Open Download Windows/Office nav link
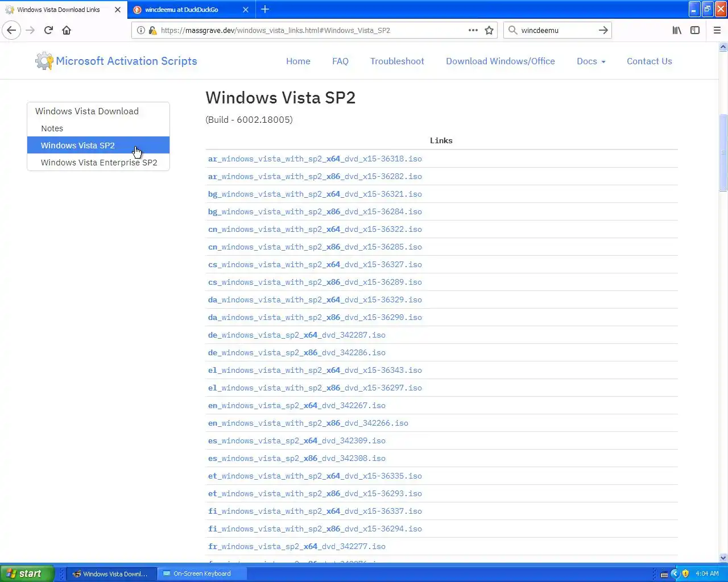Screen dimensions: 728x582 tap(500, 61)
